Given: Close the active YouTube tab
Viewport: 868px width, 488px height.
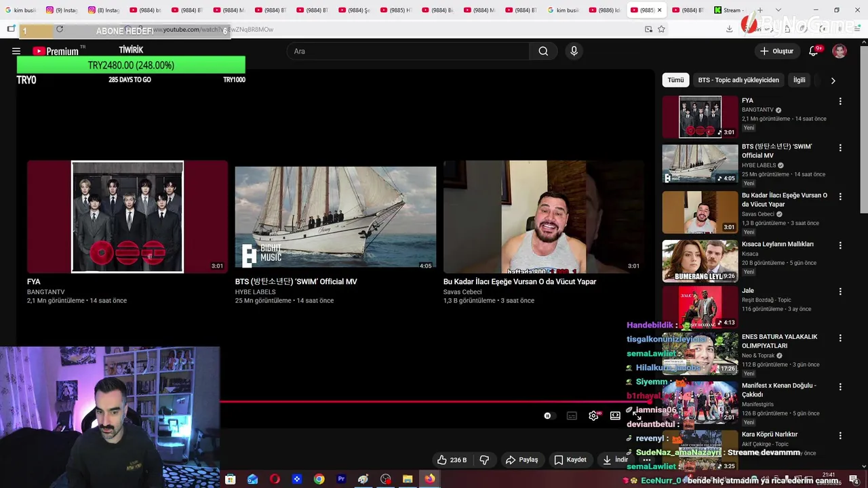Looking at the screenshot, I should [x=659, y=10].
